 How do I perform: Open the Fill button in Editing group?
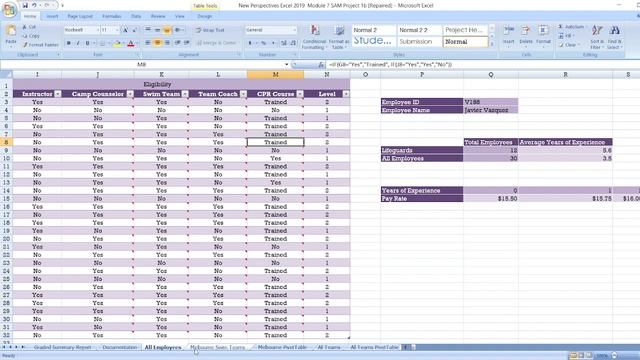pyautogui.click(x=567, y=36)
